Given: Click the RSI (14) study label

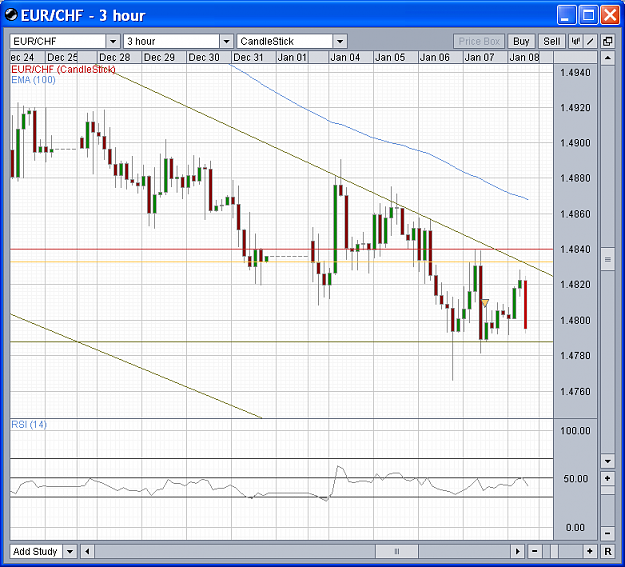Looking at the screenshot, I should (x=29, y=424).
